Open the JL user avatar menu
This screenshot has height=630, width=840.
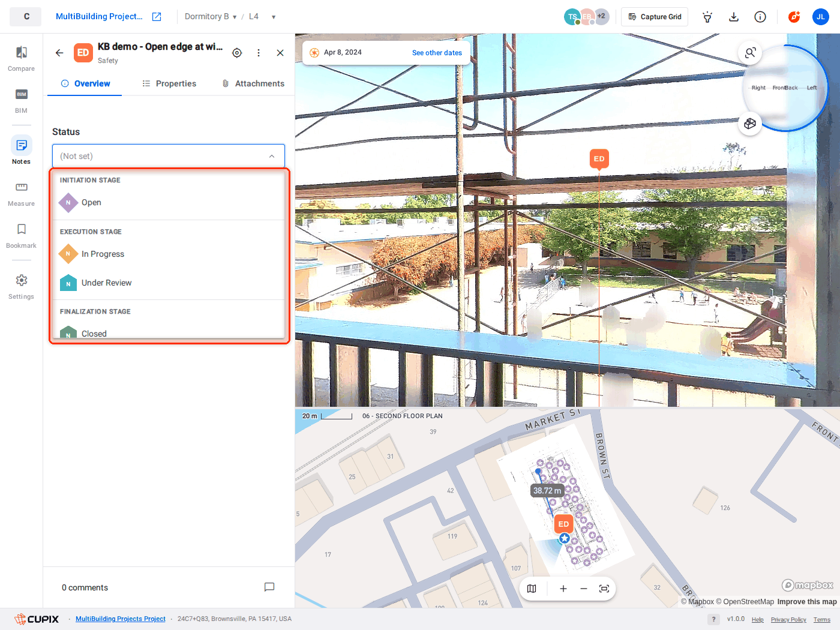click(x=821, y=17)
